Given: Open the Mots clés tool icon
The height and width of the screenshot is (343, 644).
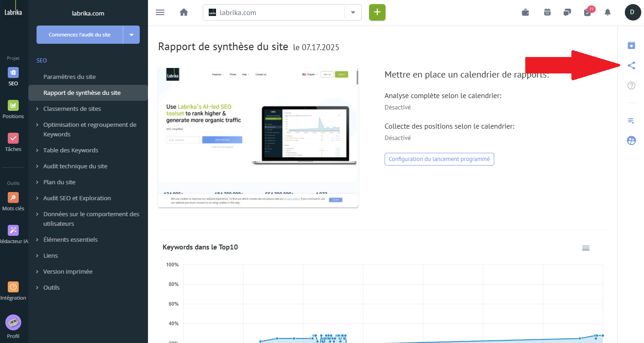Looking at the screenshot, I should pos(13,197).
